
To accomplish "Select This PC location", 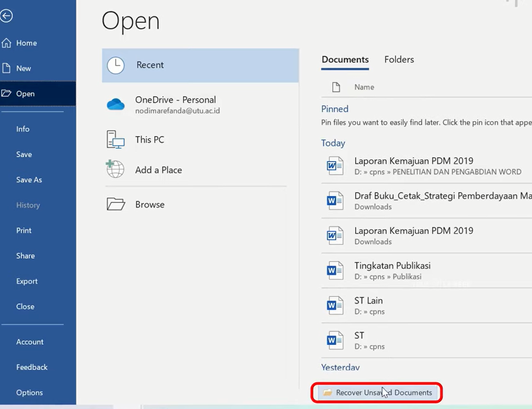I will pyautogui.click(x=200, y=139).
